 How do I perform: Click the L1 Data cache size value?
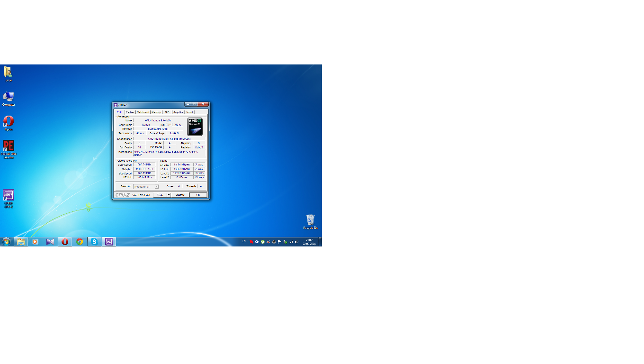point(181,164)
